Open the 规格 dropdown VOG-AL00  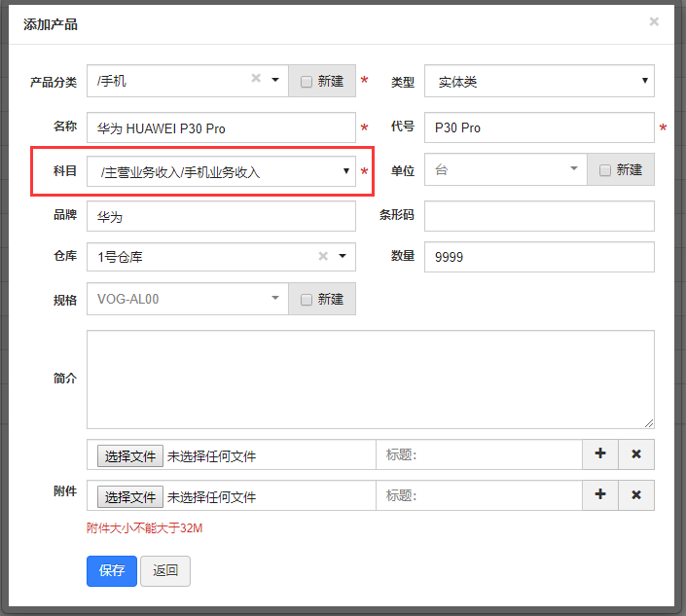click(x=187, y=299)
